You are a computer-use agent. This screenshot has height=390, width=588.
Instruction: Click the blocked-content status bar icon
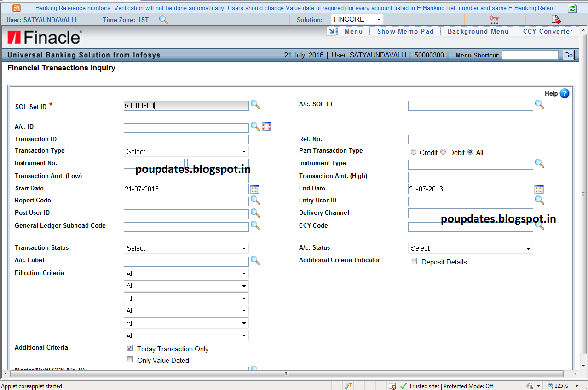coord(392,386)
